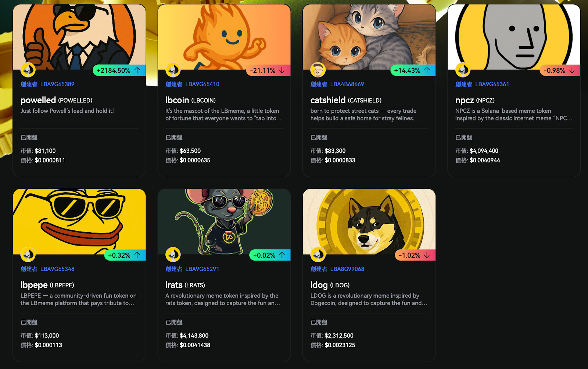
Task: Open creator link LBA4B68669
Action: tap(347, 84)
